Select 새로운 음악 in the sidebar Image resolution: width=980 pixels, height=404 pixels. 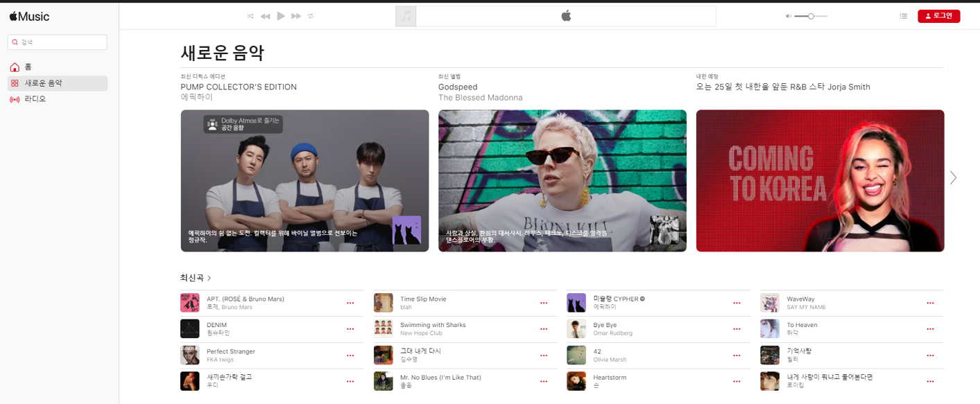(x=58, y=83)
